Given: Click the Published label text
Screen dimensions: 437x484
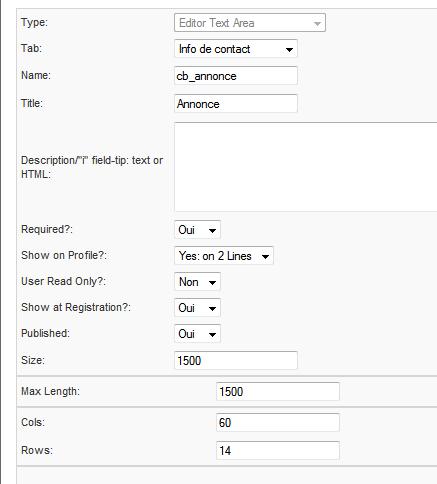Looking at the screenshot, I should pyautogui.click(x=45, y=333).
